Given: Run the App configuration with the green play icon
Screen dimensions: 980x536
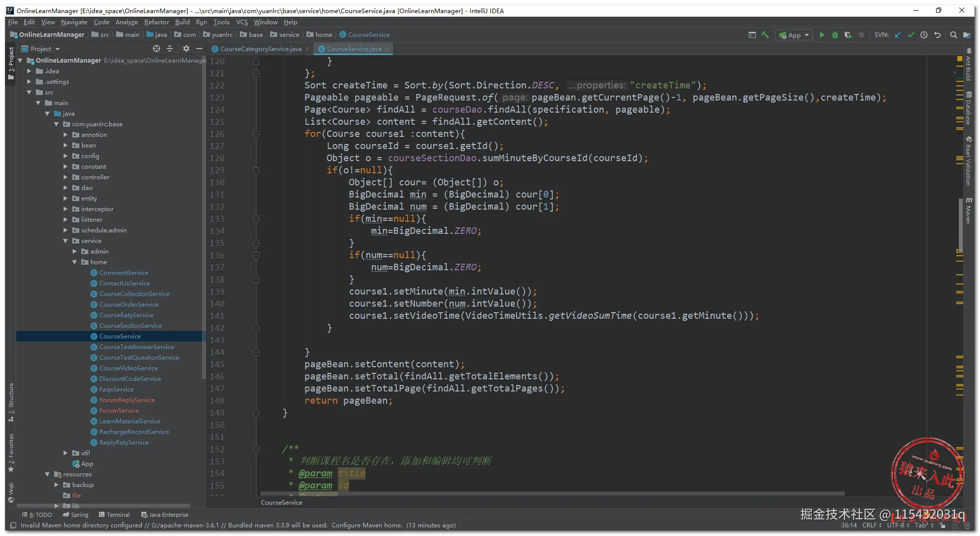Looking at the screenshot, I should (x=822, y=35).
